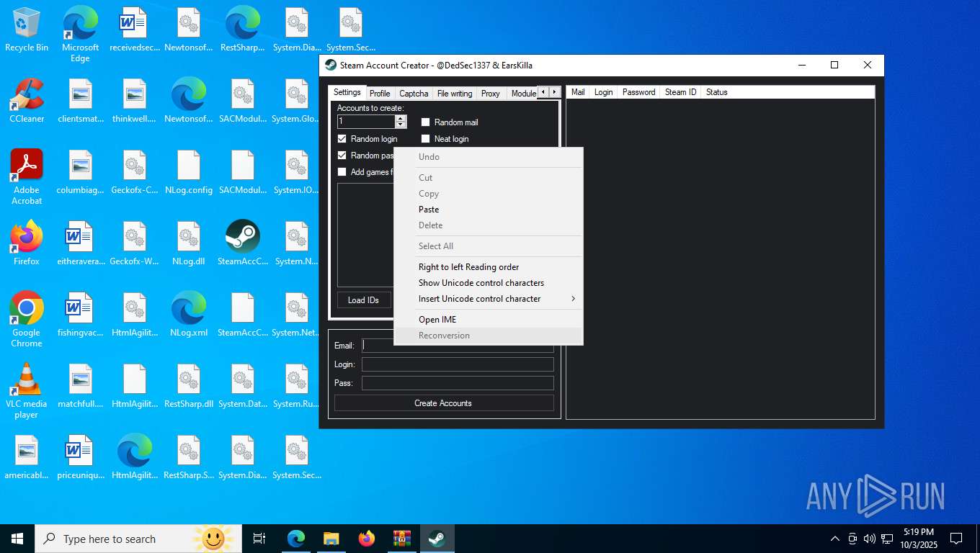Click the taskbar search box

pos(137,539)
